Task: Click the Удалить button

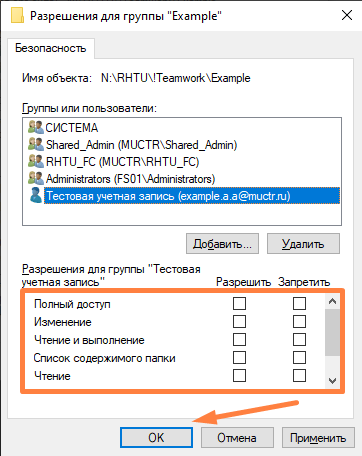Action: (303, 244)
